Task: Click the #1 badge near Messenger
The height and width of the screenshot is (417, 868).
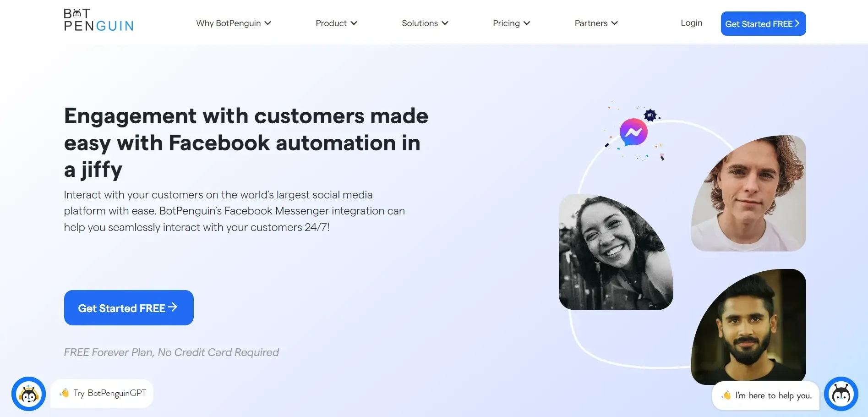Action: [x=650, y=115]
